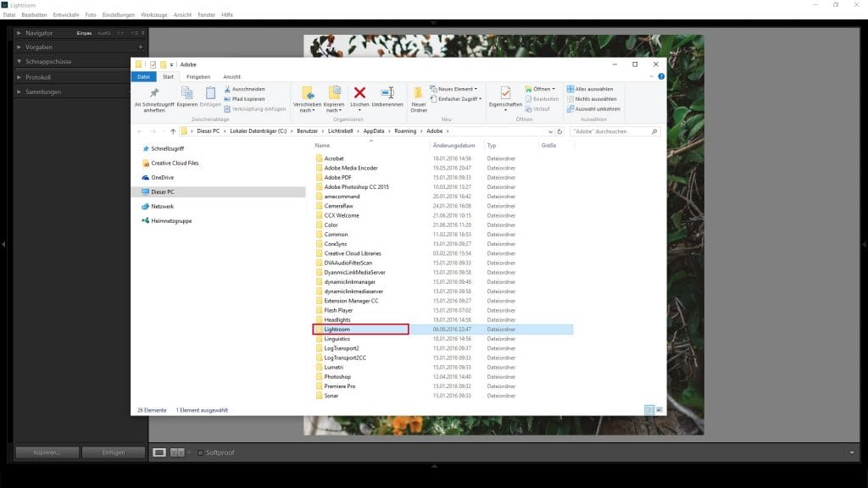Screen dimensions: 868x488
Task: Switch to the details view icon in the status bar
Action: coord(649,410)
